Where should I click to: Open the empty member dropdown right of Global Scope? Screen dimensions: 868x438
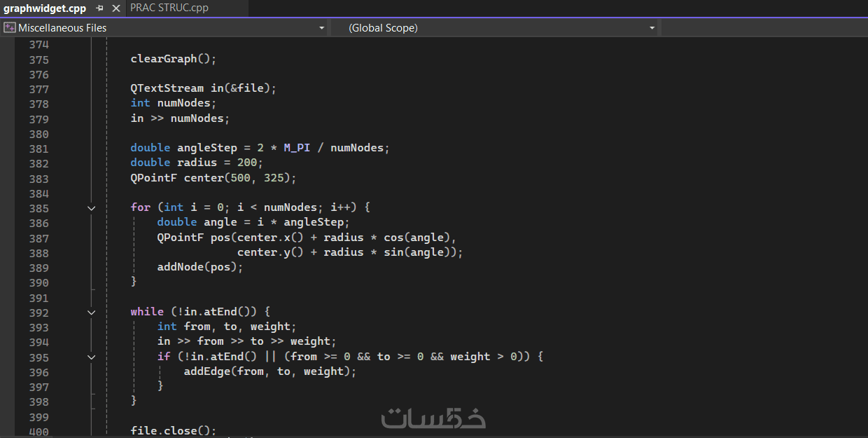764,28
